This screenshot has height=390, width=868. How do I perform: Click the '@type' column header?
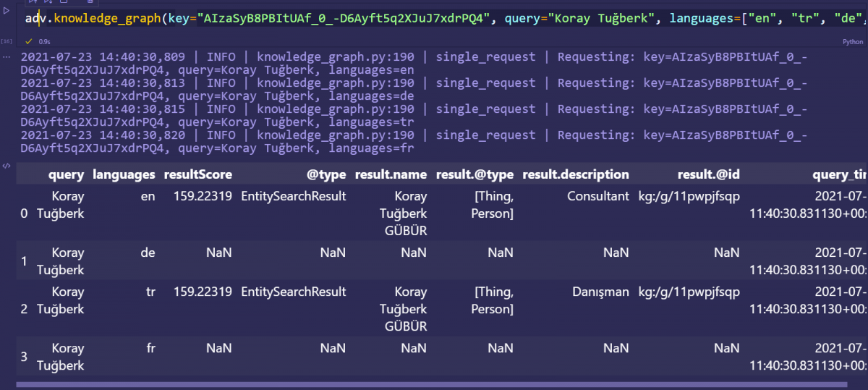(325, 174)
